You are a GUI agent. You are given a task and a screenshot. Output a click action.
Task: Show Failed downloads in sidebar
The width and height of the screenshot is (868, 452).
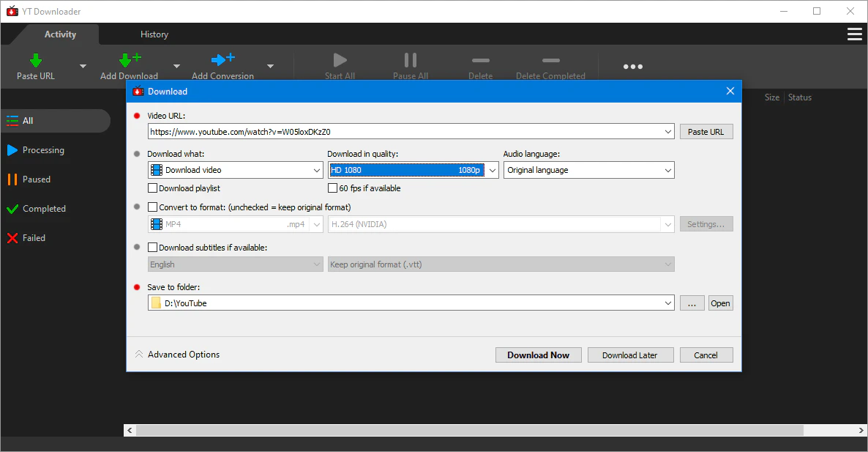tap(34, 238)
